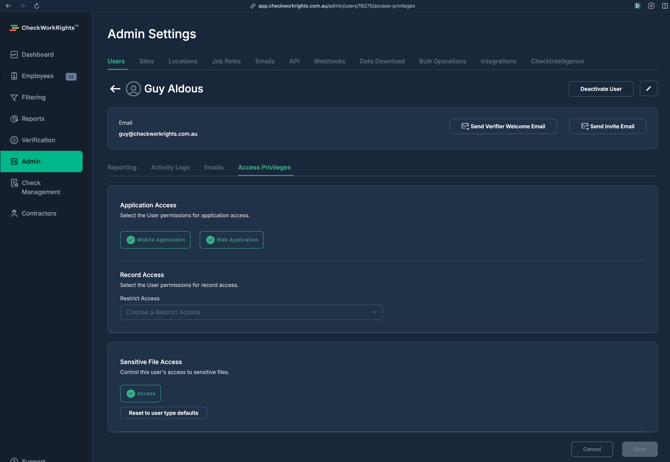
Task: Click the green browser extension icon
Action: pyautogui.click(x=637, y=6)
